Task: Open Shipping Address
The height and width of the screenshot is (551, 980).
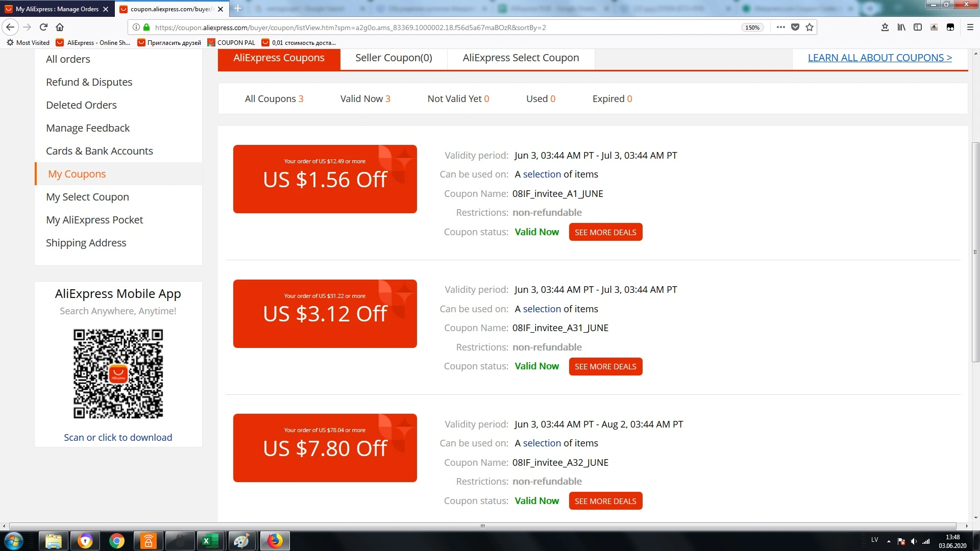Action: coord(86,243)
